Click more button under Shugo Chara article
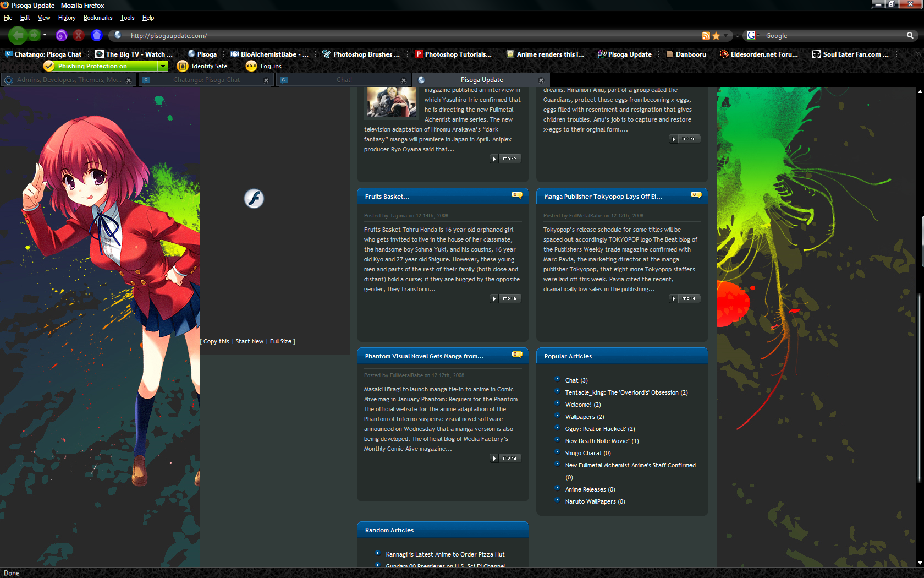This screenshot has width=924, height=578. (x=685, y=139)
